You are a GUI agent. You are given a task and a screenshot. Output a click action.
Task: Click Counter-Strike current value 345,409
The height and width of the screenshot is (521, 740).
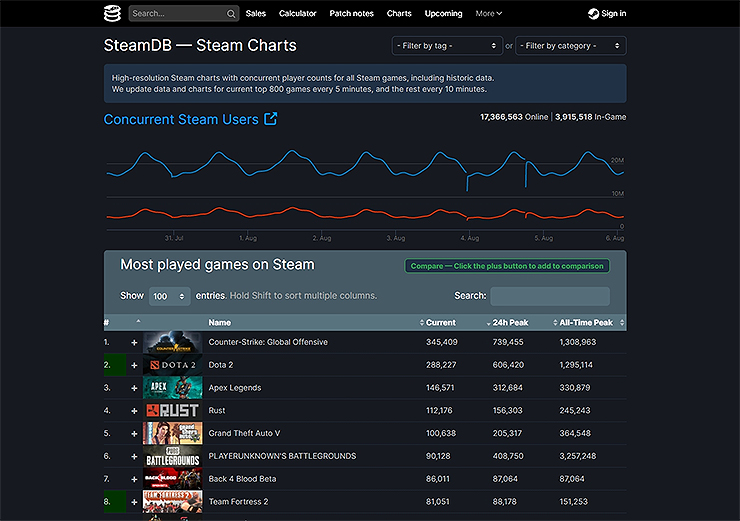[442, 342]
